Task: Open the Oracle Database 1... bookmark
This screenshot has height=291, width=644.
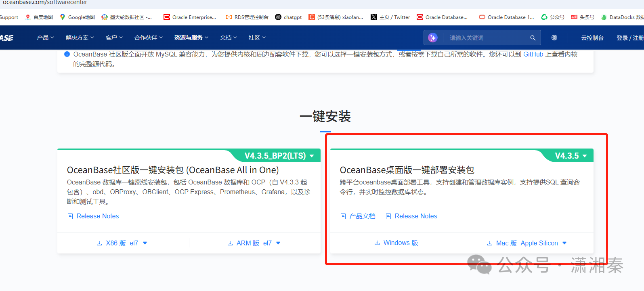Action: tap(506, 17)
